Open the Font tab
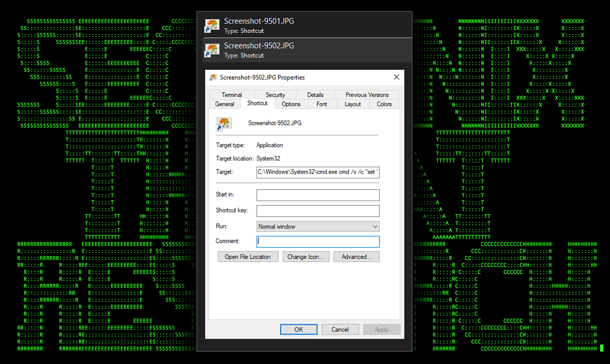 coord(321,104)
